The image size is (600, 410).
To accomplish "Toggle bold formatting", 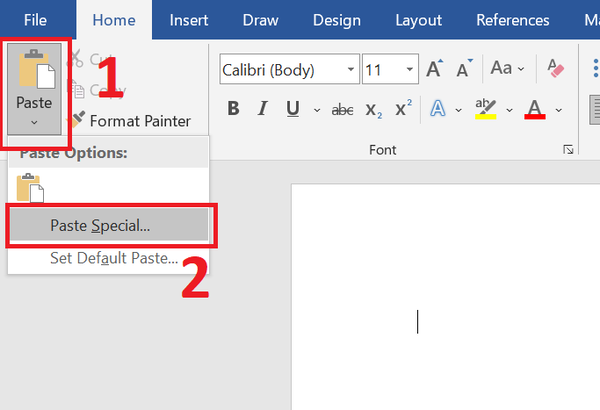I will coord(233,109).
